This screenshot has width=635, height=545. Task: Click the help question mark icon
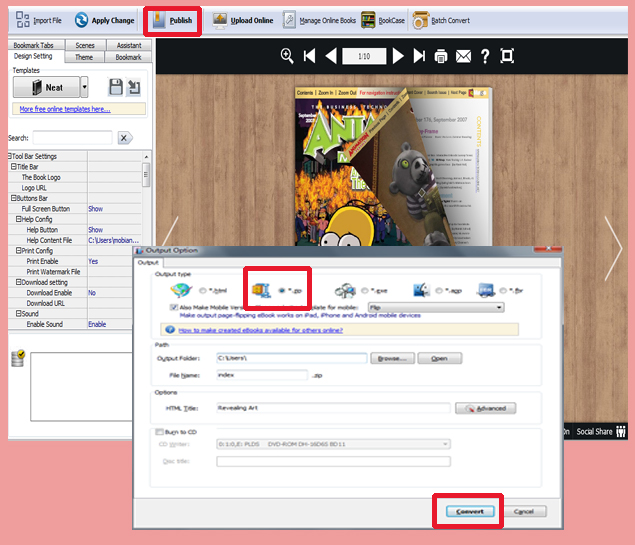[485, 56]
